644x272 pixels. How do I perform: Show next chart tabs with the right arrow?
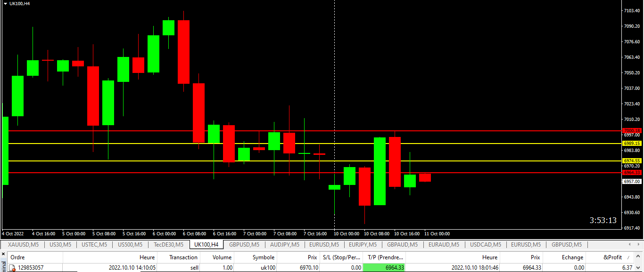pyautogui.click(x=638, y=245)
